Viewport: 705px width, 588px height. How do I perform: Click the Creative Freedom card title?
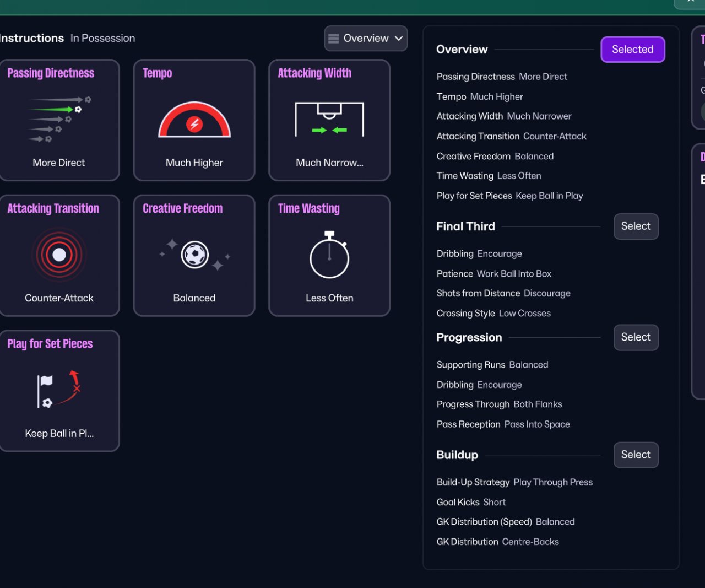(183, 208)
